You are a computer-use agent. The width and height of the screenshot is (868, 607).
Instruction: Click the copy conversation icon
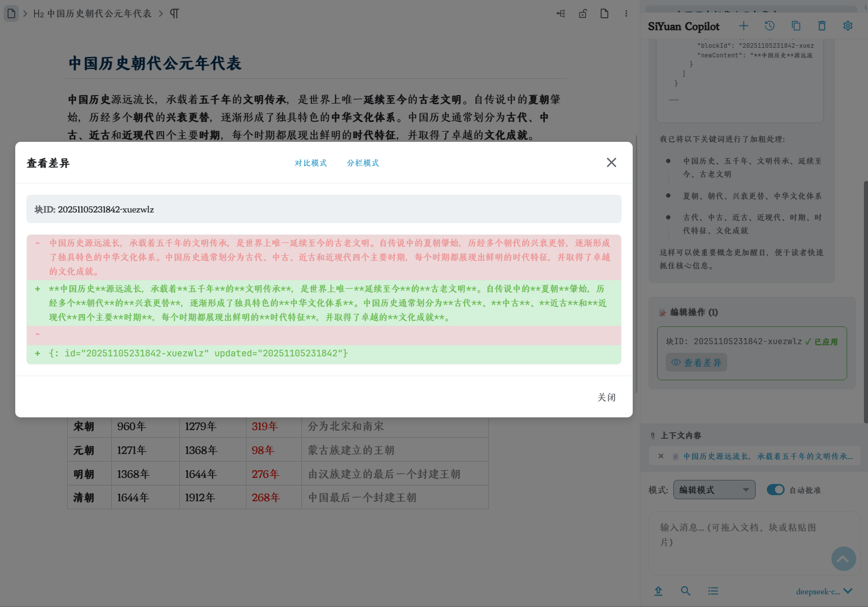(x=796, y=26)
